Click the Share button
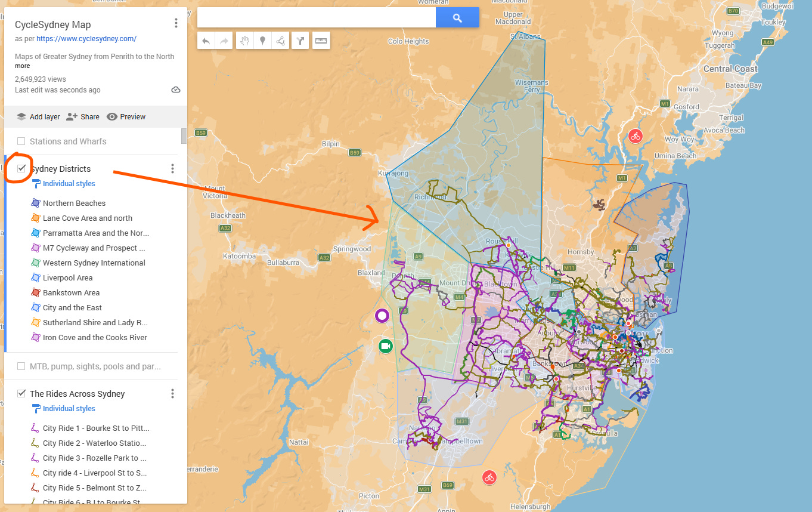 83,117
